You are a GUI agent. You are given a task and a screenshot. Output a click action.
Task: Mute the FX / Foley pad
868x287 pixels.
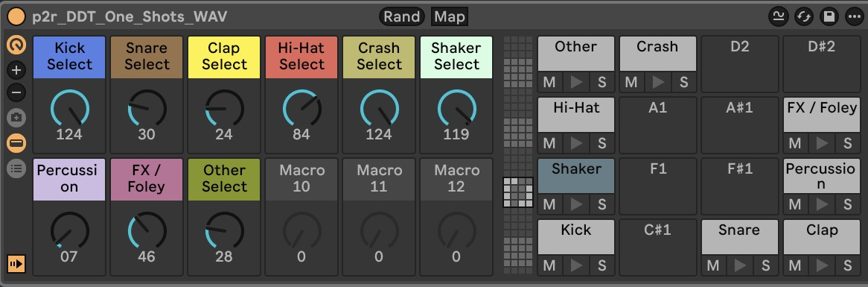click(x=795, y=143)
